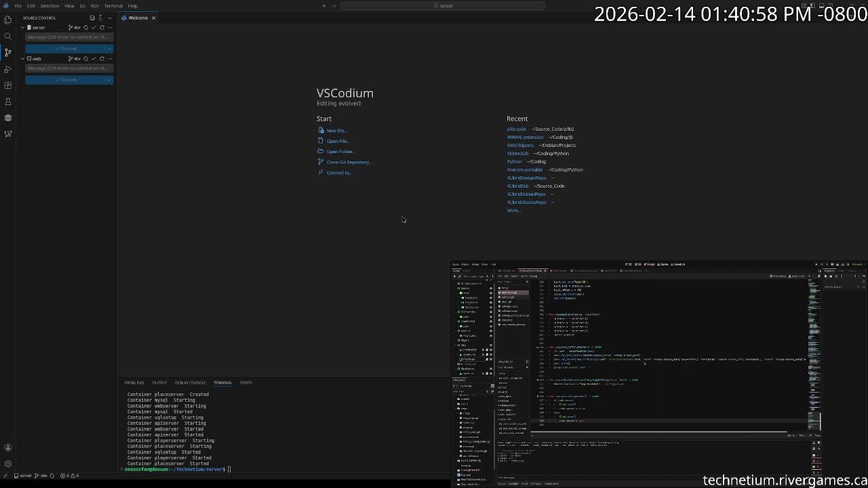Click the remote window icon in status bar

pyautogui.click(x=4, y=476)
